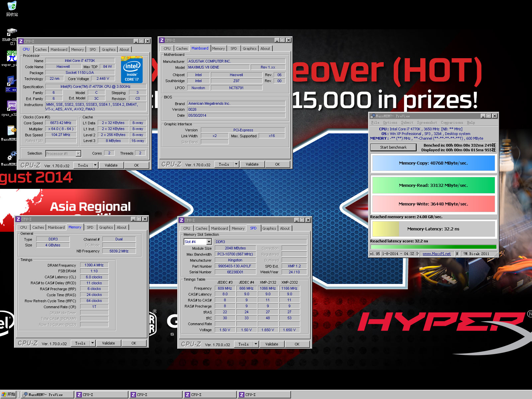Click the NB Frequency 5839.2 MHz value
532x399 pixels.
point(119,251)
